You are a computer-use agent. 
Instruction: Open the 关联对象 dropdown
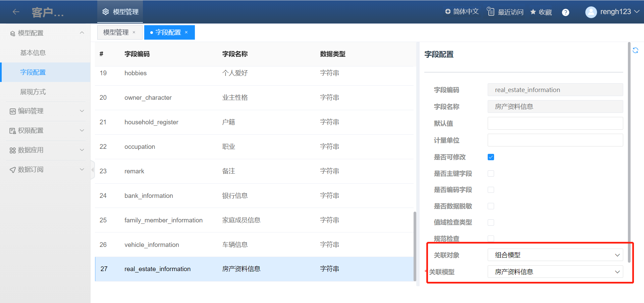555,255
